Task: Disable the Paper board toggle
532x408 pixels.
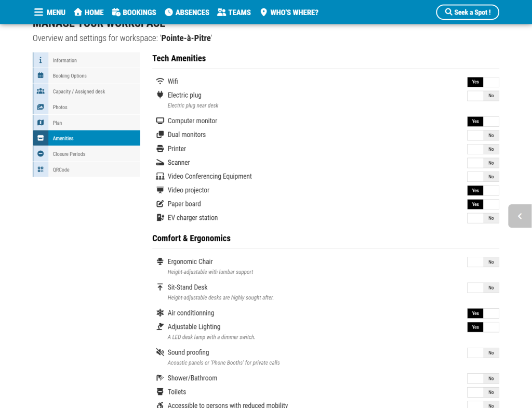Action: (x=483, y=204)
